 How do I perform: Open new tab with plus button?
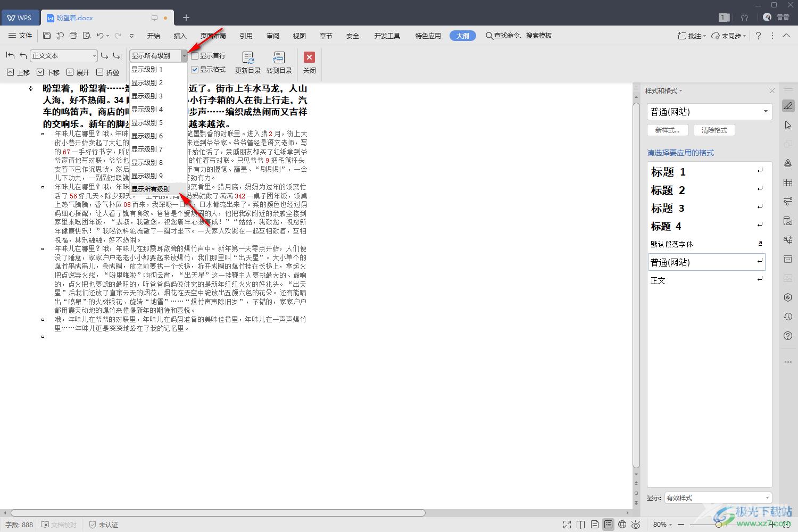186,18
